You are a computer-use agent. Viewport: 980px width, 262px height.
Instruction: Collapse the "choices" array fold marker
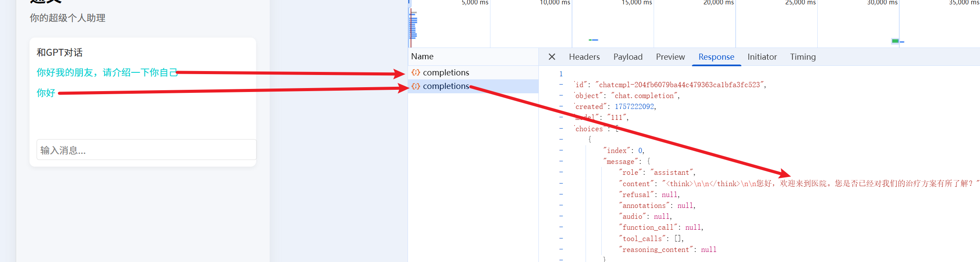[561, 129]
